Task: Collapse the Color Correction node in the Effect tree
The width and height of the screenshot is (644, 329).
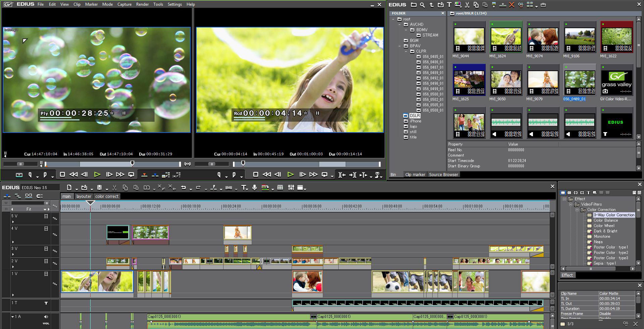Action: pyautogui.click(x=577, y=210)
